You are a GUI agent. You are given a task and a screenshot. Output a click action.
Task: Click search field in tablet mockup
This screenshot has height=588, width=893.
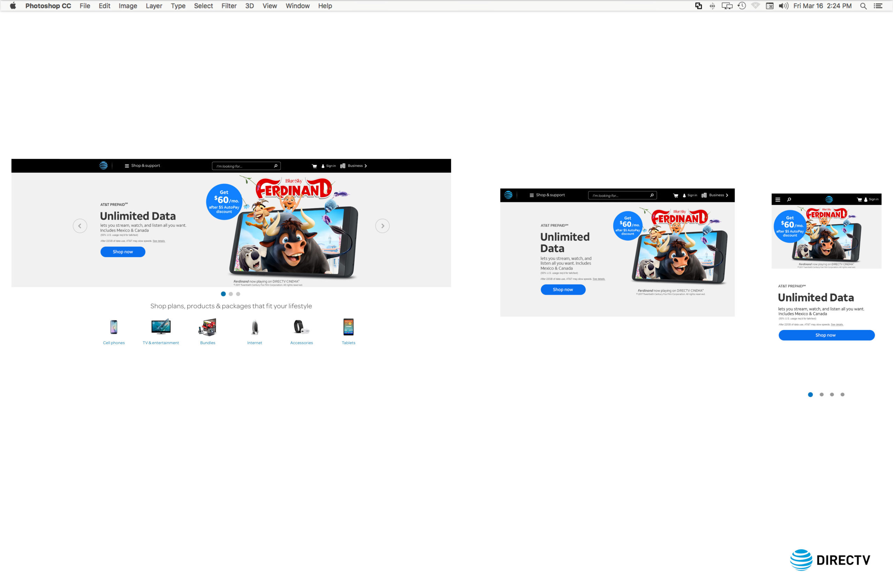[622, 195]
